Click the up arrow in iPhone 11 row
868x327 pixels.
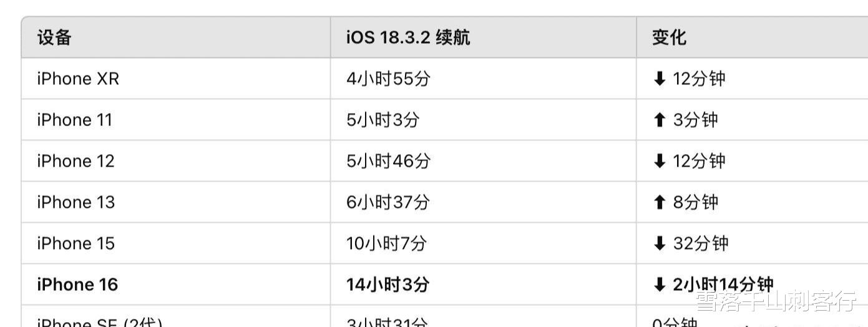point(660,120)
